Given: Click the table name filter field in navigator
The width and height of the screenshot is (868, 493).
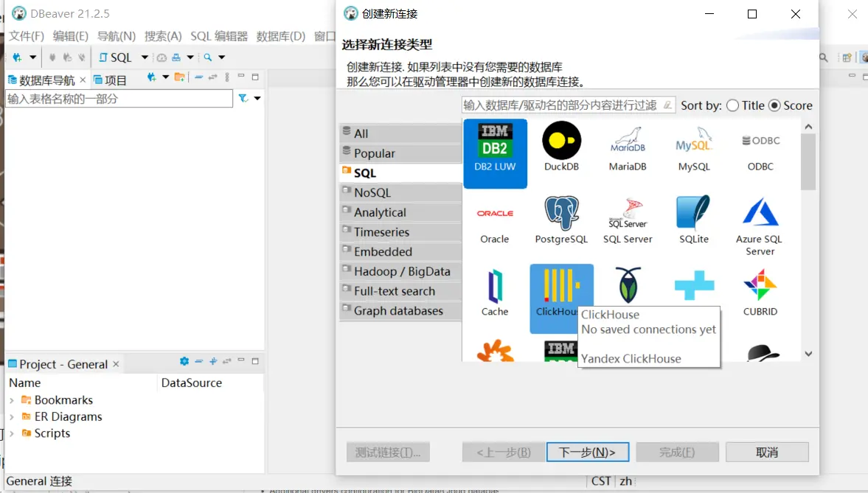Looking at the screenshot, I should [119, 99].
